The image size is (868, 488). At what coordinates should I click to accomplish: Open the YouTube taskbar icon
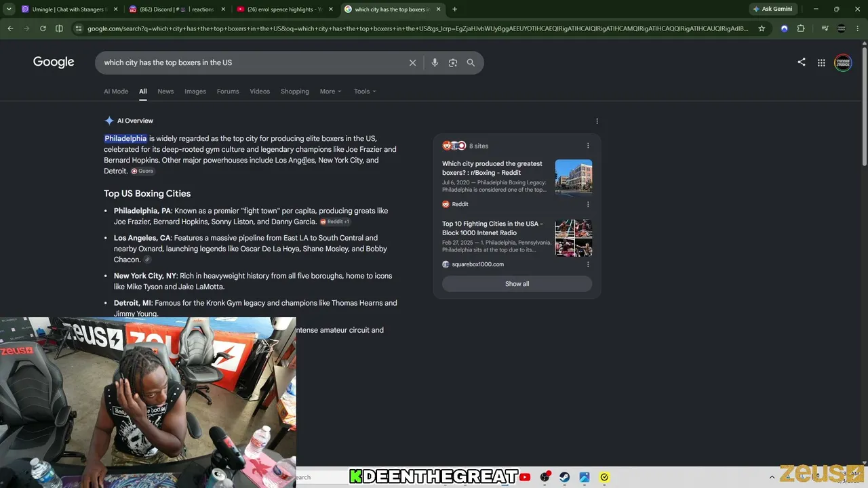[526, 477]
